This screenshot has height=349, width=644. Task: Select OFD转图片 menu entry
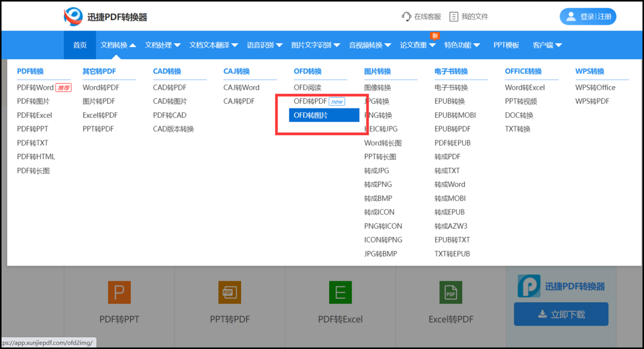(x=324, y=115)
